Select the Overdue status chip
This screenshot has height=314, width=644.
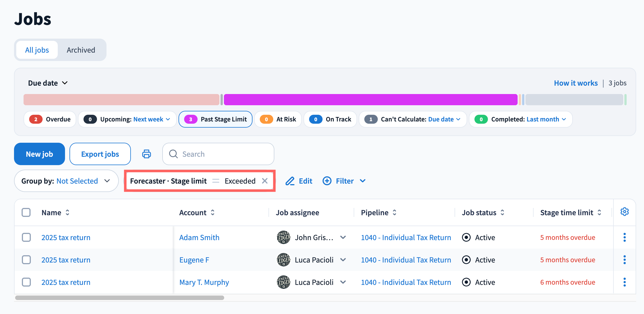click(x=50, y=119)
